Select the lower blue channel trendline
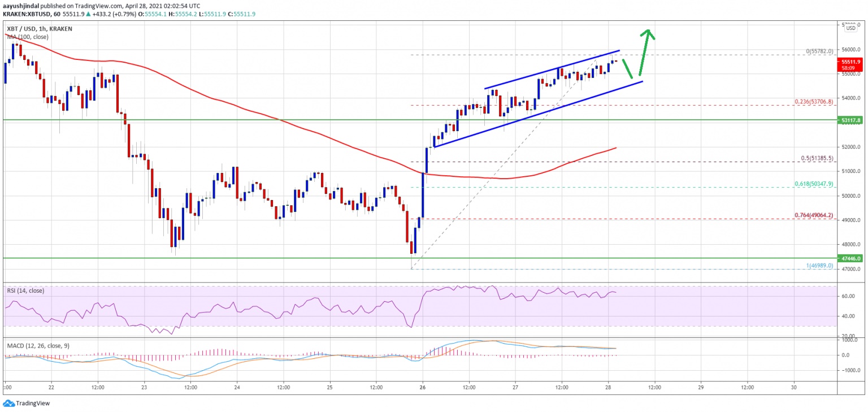This screenshot has height=412, width=868. (538, 114)
